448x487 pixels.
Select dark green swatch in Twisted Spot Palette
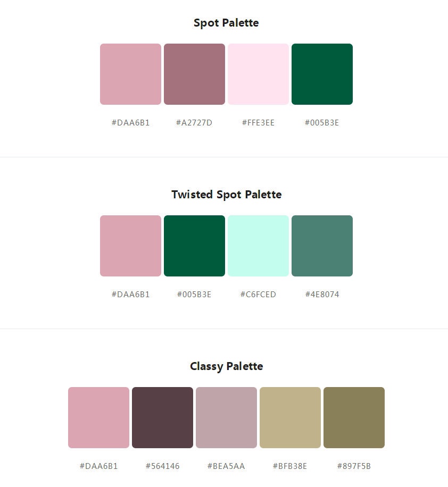[x=194, y=246]
